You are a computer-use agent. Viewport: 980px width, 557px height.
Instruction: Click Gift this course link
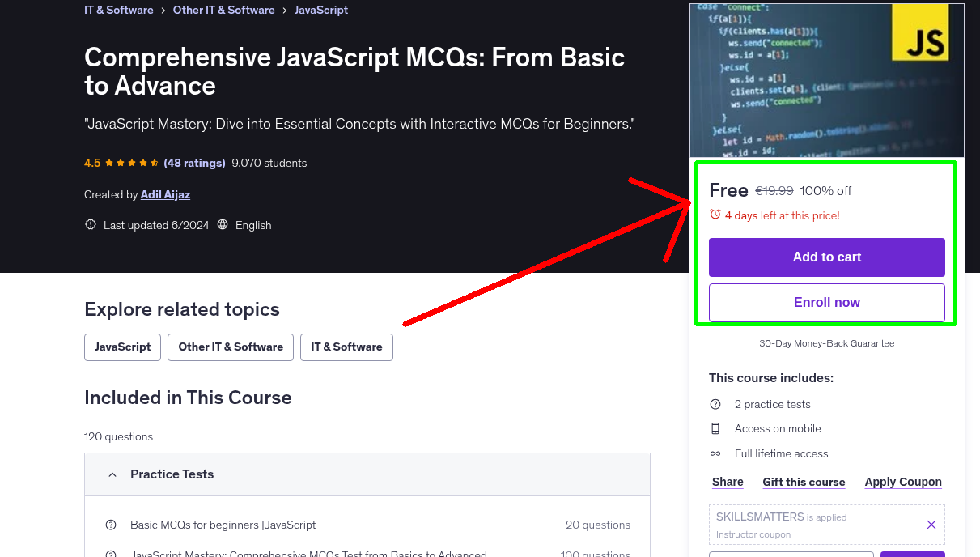pos(804,482)
